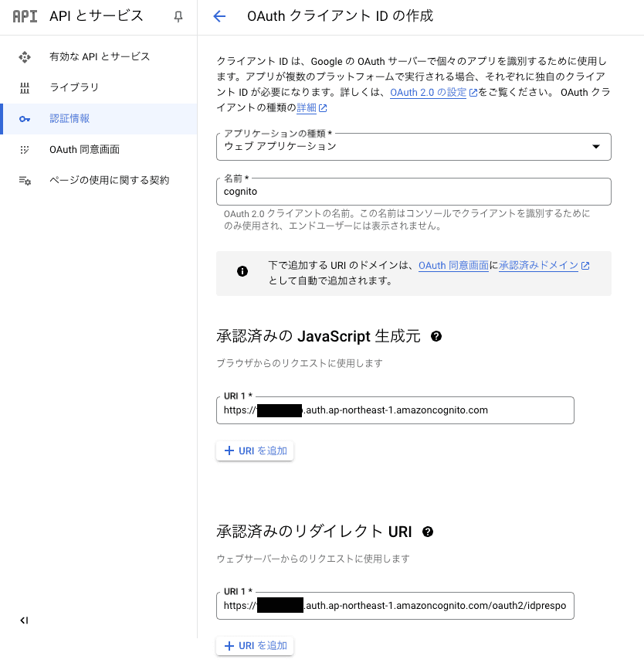Open ページの使用に関する契約 sidebar item
The width and height of the screenshot is (644, 663).
click(99, 181)
